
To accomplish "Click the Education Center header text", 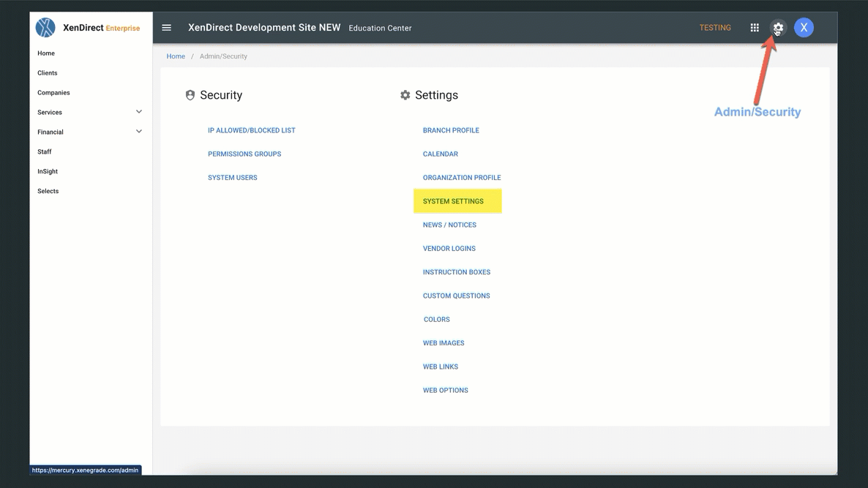I will [380, 29].
